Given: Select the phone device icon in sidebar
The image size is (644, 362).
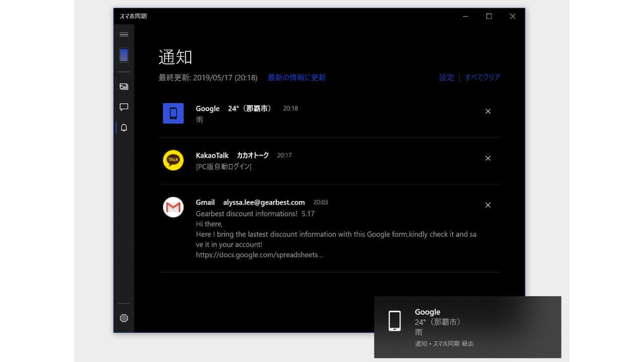Looking at the screenshot, I should click(124, 55).
